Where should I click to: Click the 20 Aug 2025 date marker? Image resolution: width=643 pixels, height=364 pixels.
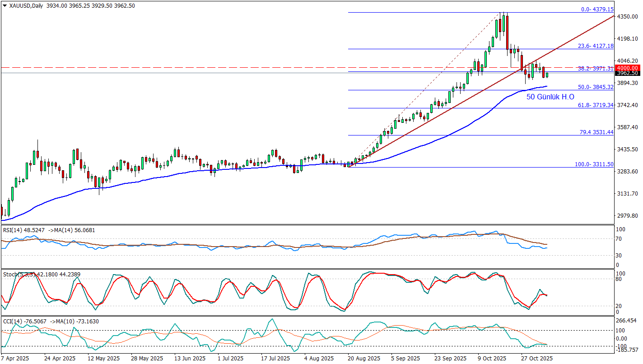click(363, 359)
